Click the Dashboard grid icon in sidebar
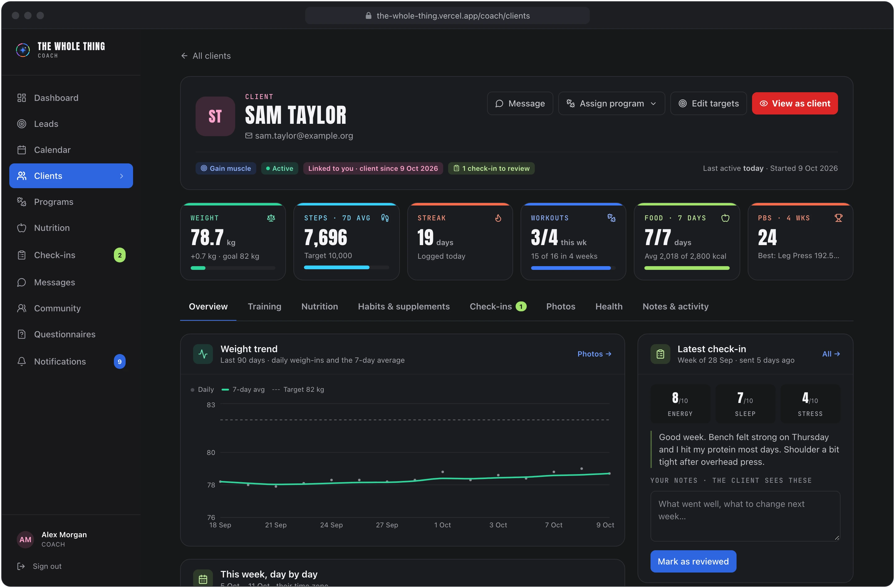Image resolution: width=895 pixels, height=588 pixels. [x=21, y=98]
